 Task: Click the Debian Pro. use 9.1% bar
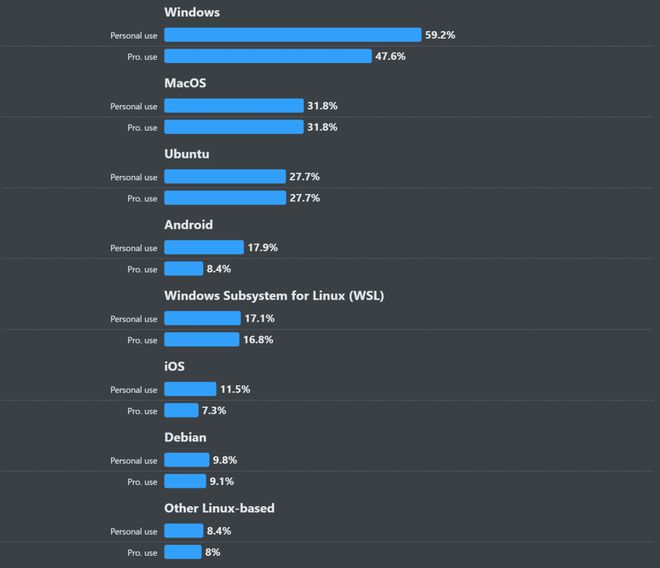185,481
